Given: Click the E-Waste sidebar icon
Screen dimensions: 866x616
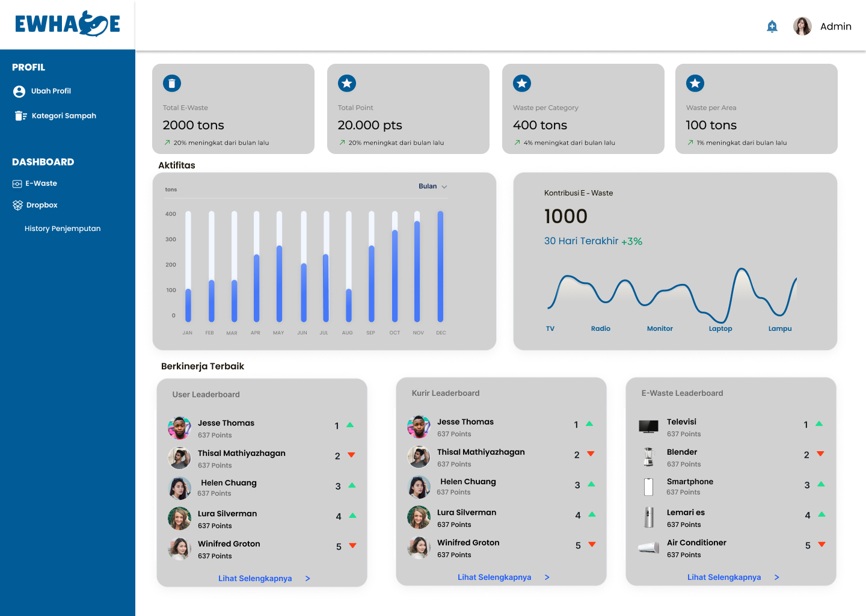Looking at the screenshot, I should (x=17, y=184).
